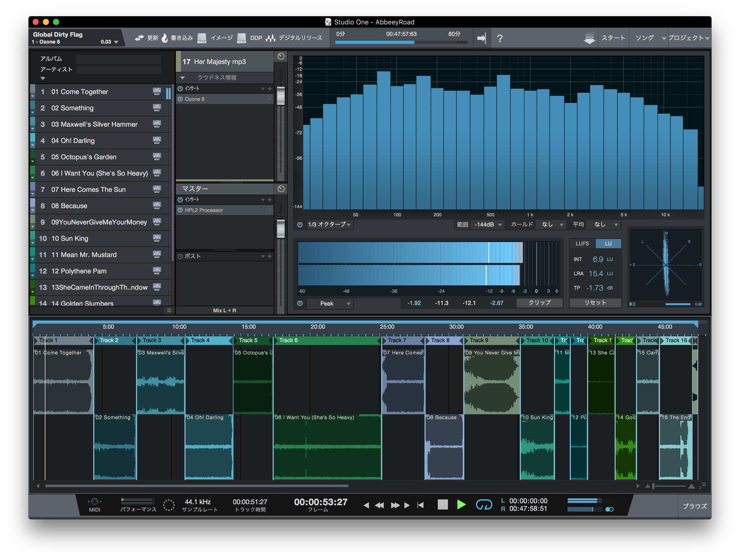Click the clip indicator button
The image size is (740, 560).
(x=539, y=303)
